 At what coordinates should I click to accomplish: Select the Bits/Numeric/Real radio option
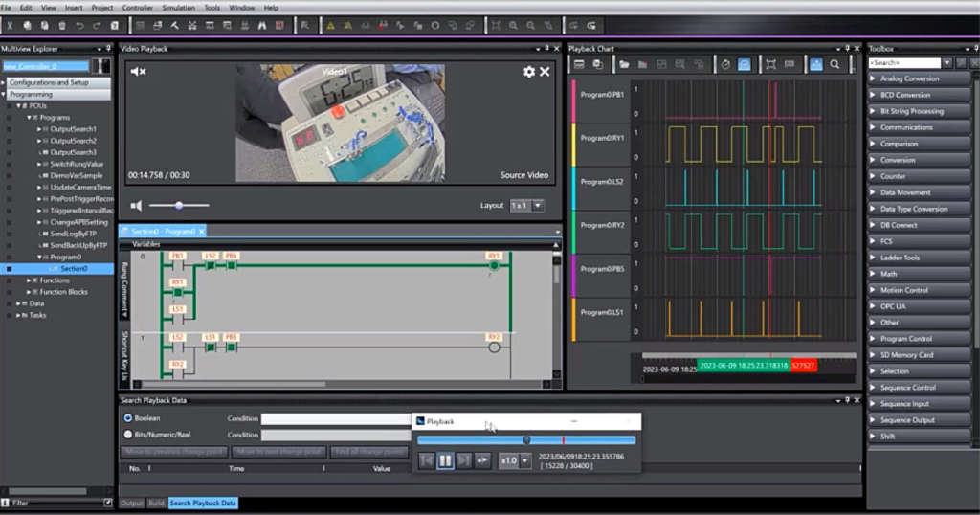click(128, 435)
